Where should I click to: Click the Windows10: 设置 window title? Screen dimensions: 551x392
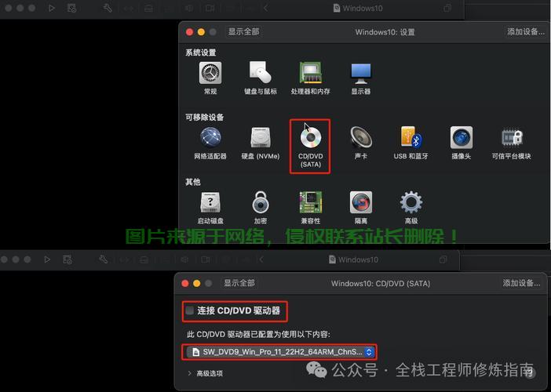pyautogui.click(x=385, y=32)
